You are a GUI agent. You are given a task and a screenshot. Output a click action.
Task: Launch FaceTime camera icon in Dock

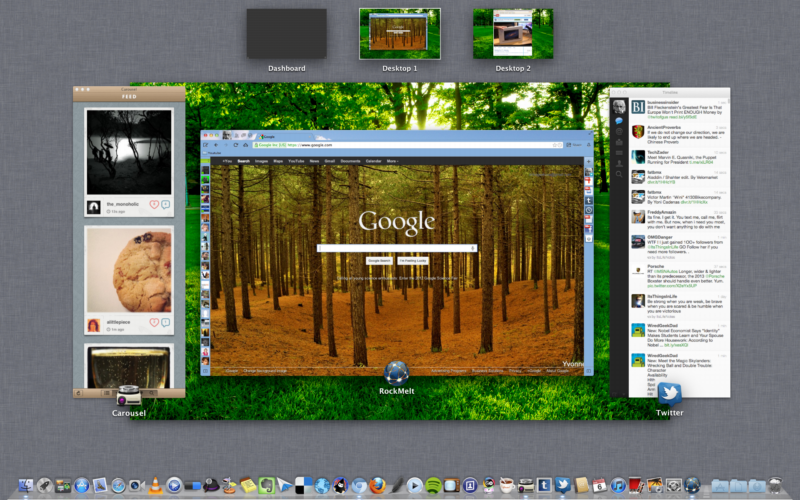click(136, 485)
